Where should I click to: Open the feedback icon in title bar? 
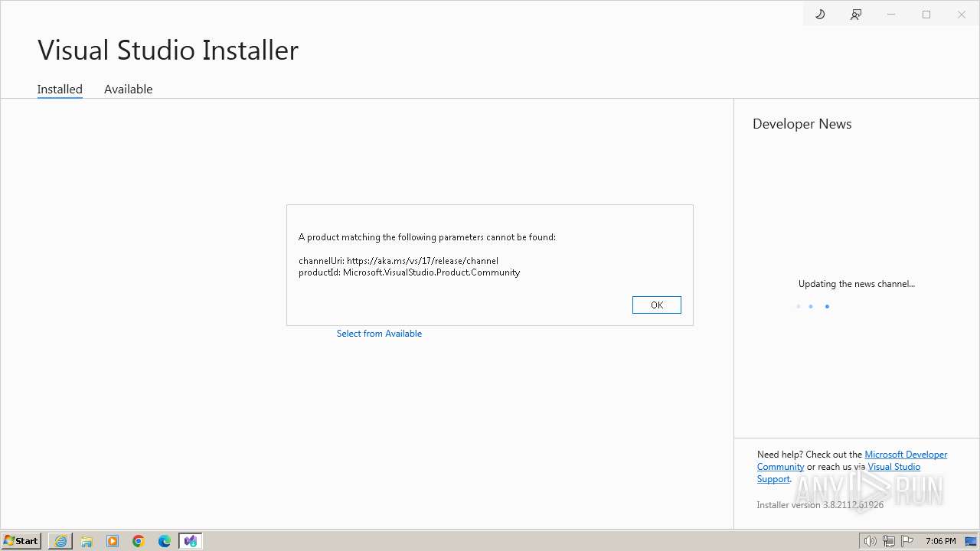tap(856, 15)
